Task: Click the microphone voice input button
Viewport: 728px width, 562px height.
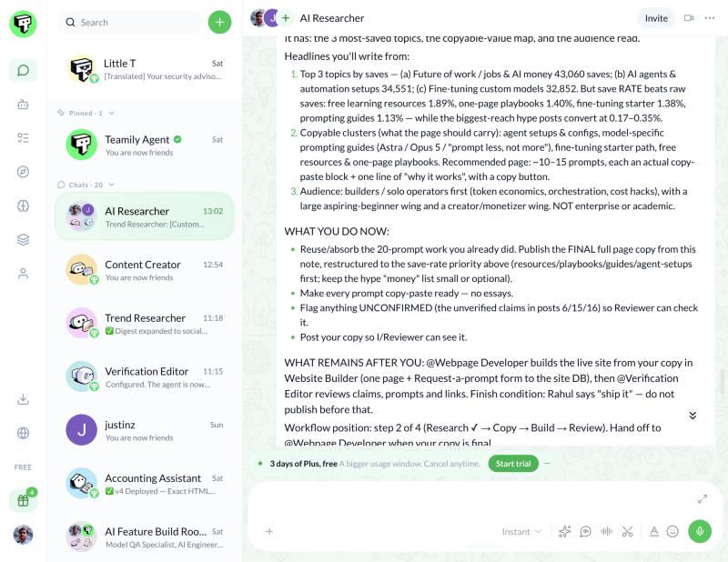Action: coord(700,531)
